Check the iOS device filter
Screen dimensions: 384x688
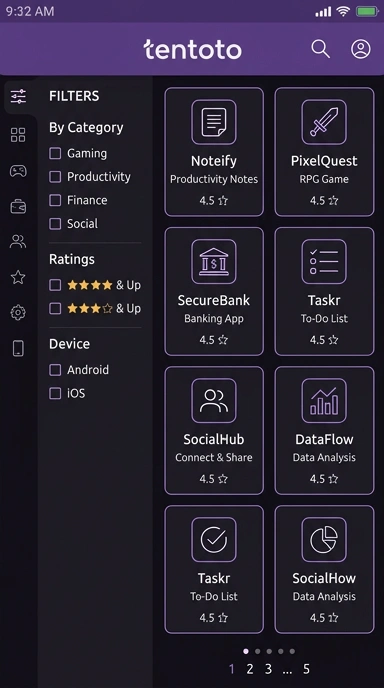[x=55, y=393]
